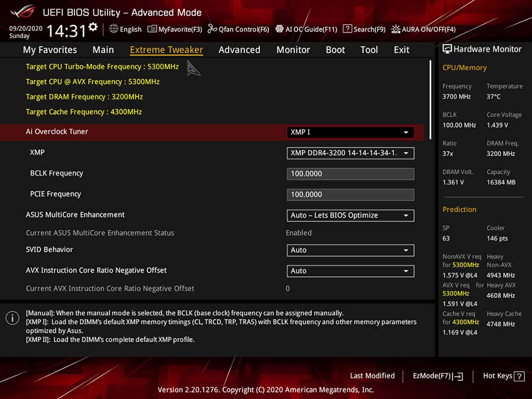The width and height of the screenshot is (532, 399).
Task: Click 1.575 V @L4 NonAVX voltage
Action: click(460, 275)
